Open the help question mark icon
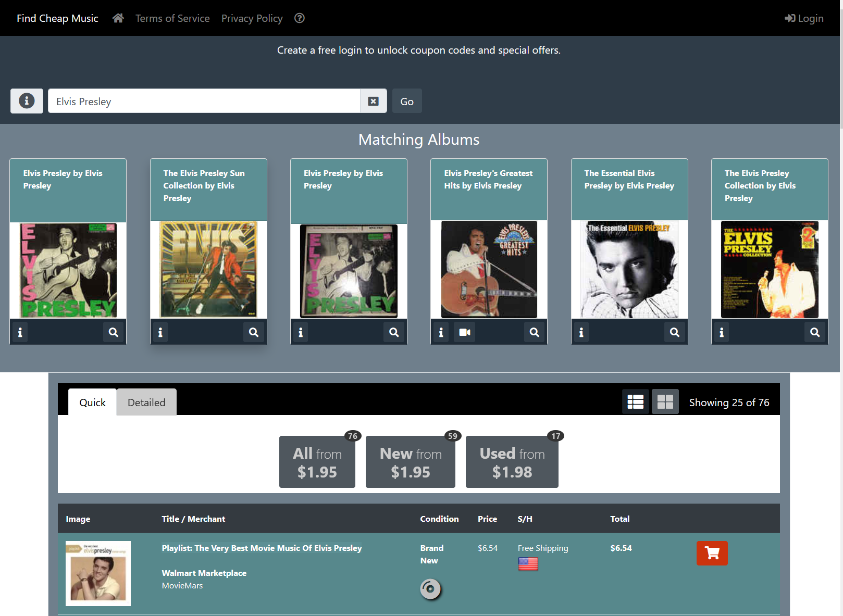 pos(299,18)
